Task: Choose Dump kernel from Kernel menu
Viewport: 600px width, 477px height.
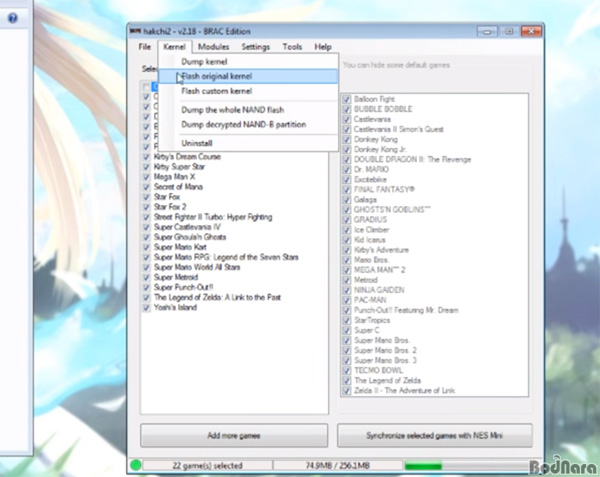Action: (x=248, y=62)
